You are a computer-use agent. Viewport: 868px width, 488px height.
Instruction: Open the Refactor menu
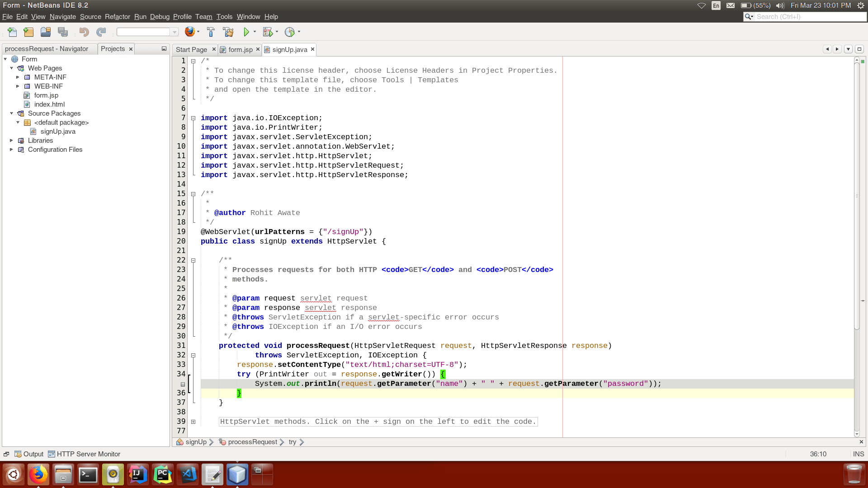pos(117,17)
